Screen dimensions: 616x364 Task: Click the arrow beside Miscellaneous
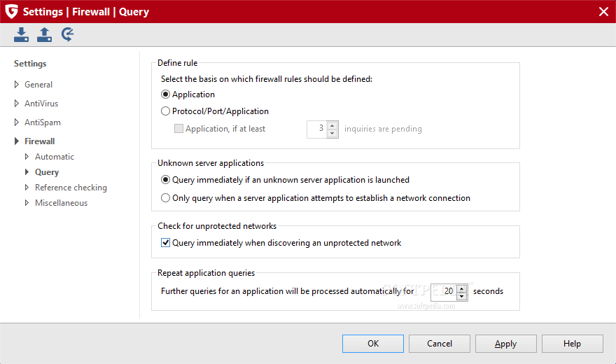pos(27,202)
